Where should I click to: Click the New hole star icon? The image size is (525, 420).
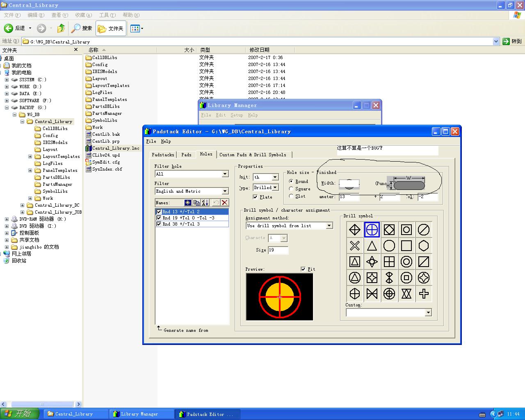[x=187, y=203]
